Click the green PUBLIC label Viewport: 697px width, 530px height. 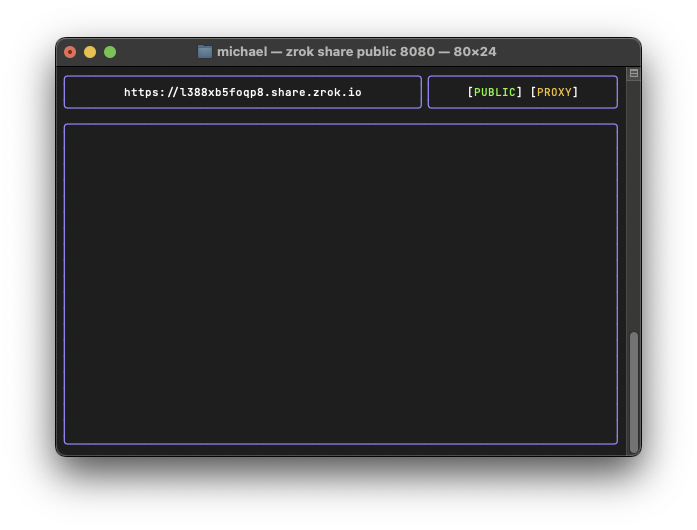495,92
